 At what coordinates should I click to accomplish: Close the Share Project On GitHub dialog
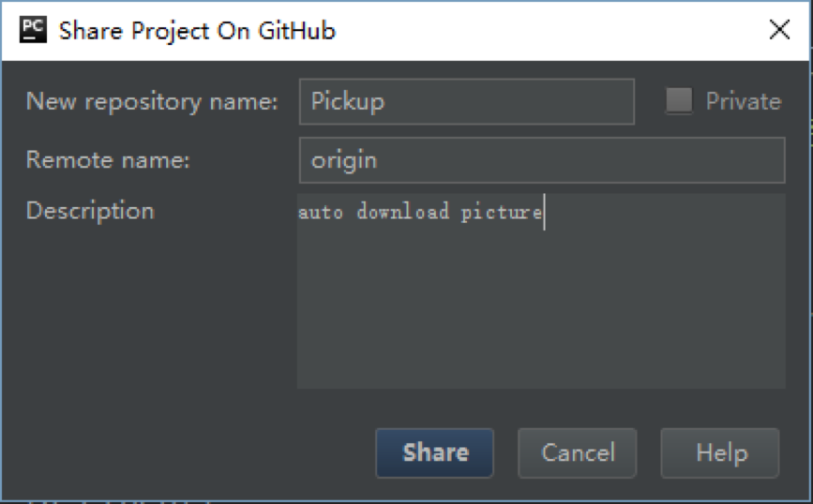(779, 30)
